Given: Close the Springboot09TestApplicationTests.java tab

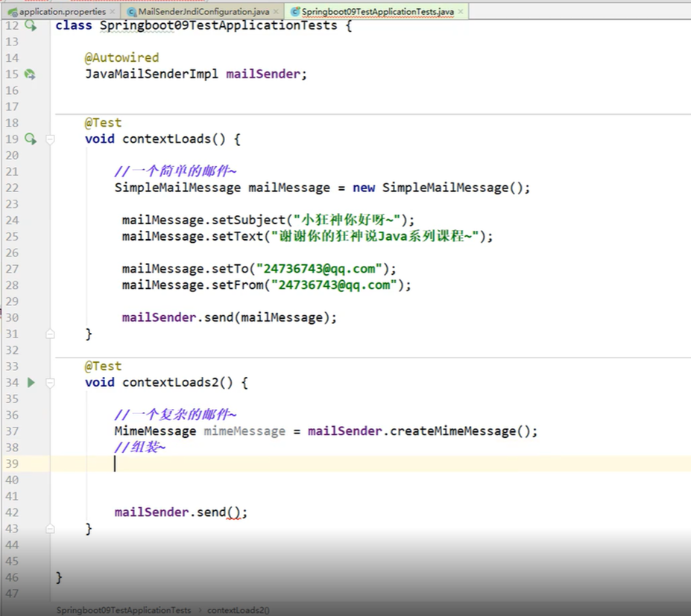Looking at the screenshot, I should (461, 11).
